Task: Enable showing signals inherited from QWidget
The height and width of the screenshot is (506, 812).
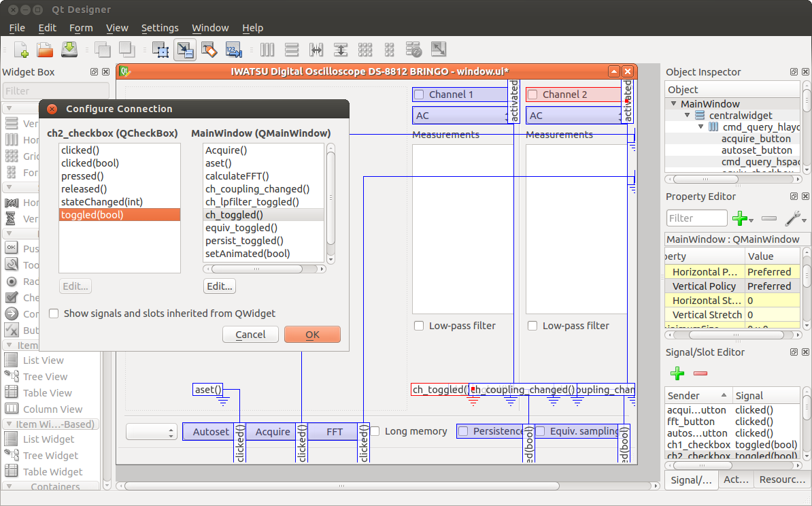Action: (54, 314)
